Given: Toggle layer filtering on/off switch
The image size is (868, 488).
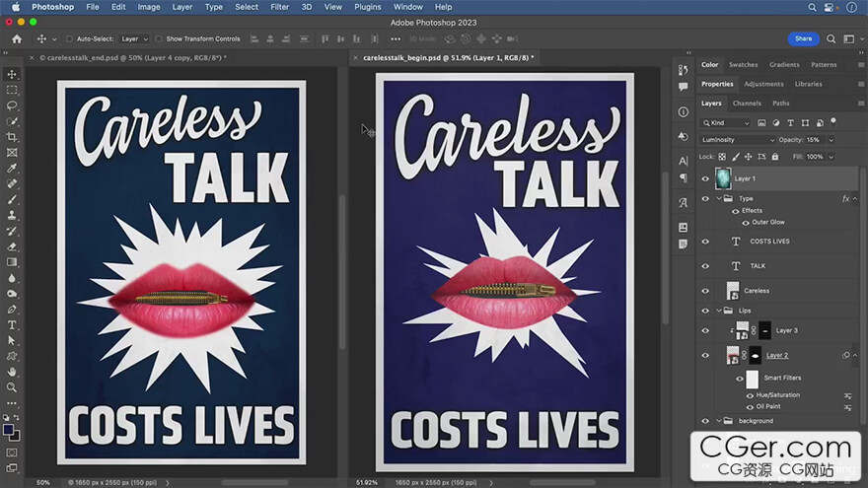Looking at the screenshot, I should tap(833, 120).
